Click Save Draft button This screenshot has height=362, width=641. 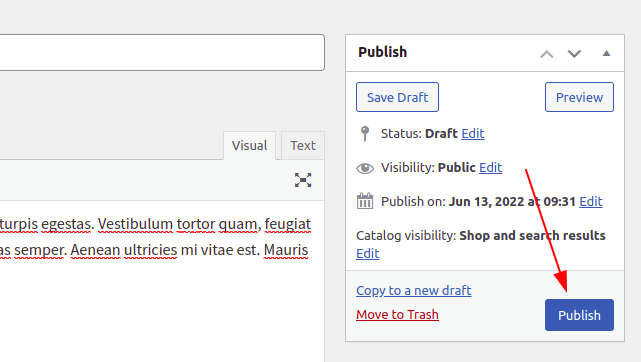tap(397, 97)
